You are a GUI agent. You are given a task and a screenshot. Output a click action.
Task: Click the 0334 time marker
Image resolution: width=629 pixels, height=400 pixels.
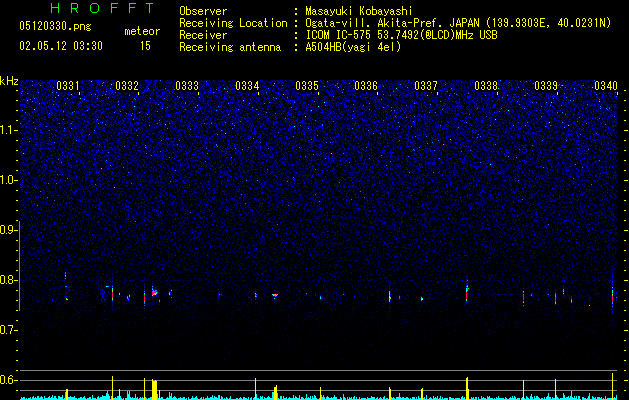pyautogui.click(x=247, y=86)
